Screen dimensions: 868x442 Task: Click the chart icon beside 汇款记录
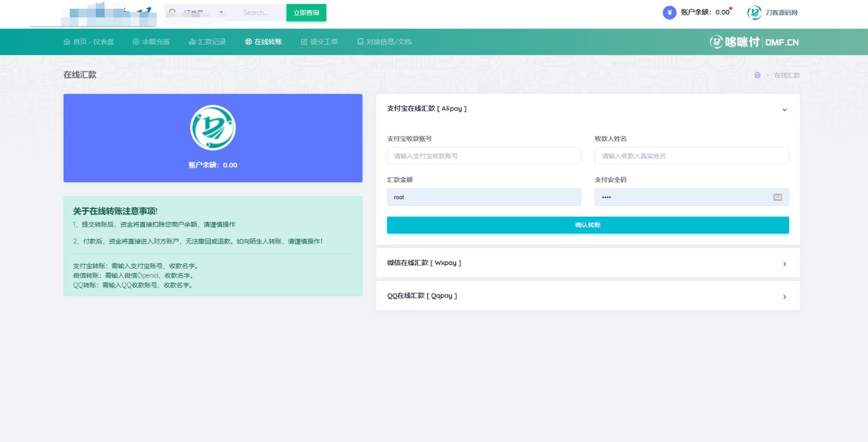pyautogui.click(x=192, y=42)
